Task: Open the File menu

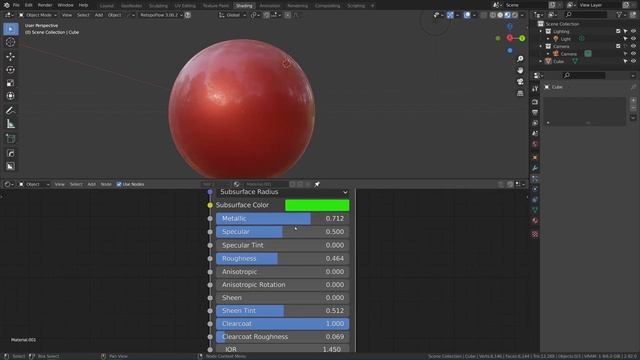Action: tap(16, 5)
